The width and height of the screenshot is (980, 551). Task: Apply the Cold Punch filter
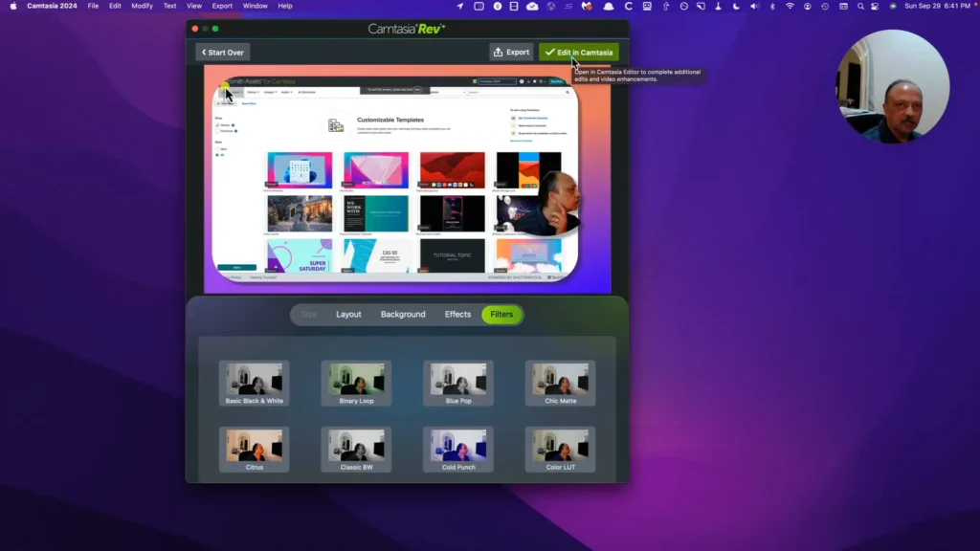pos(458,450)
